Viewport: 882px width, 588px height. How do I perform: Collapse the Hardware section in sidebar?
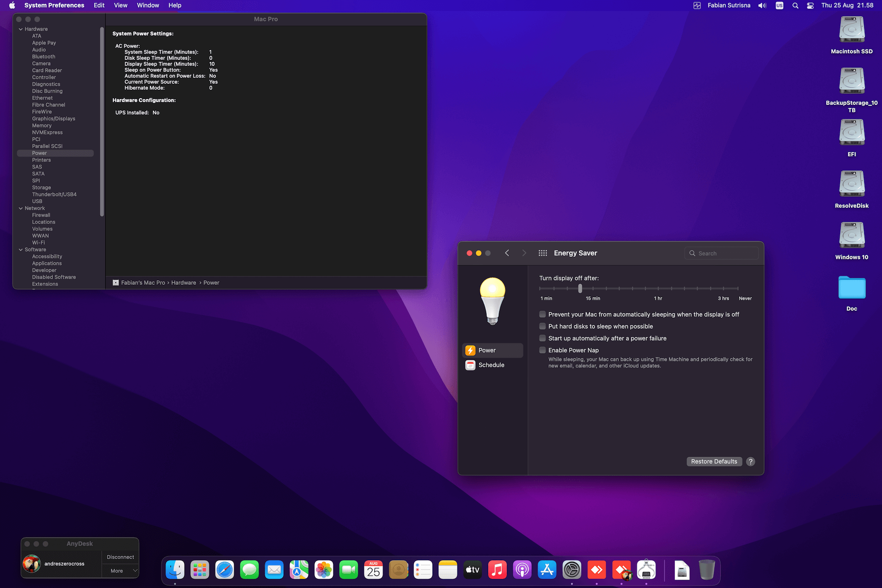(x=21, y=29)
